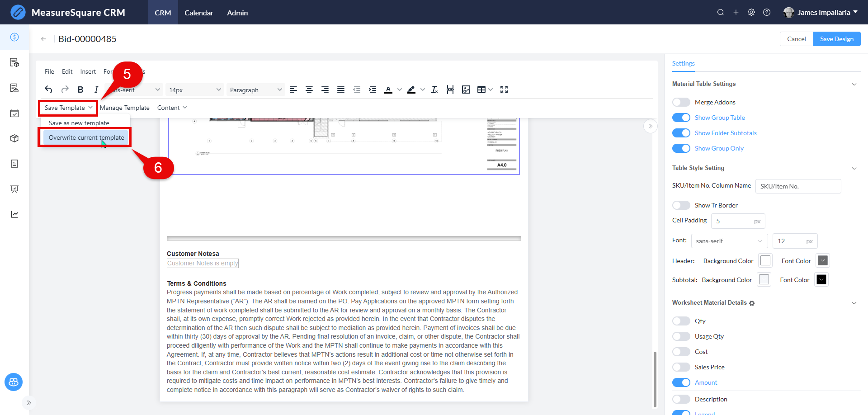
Task: Pick the Header Font Color swatch
Action: pos(823,260)
